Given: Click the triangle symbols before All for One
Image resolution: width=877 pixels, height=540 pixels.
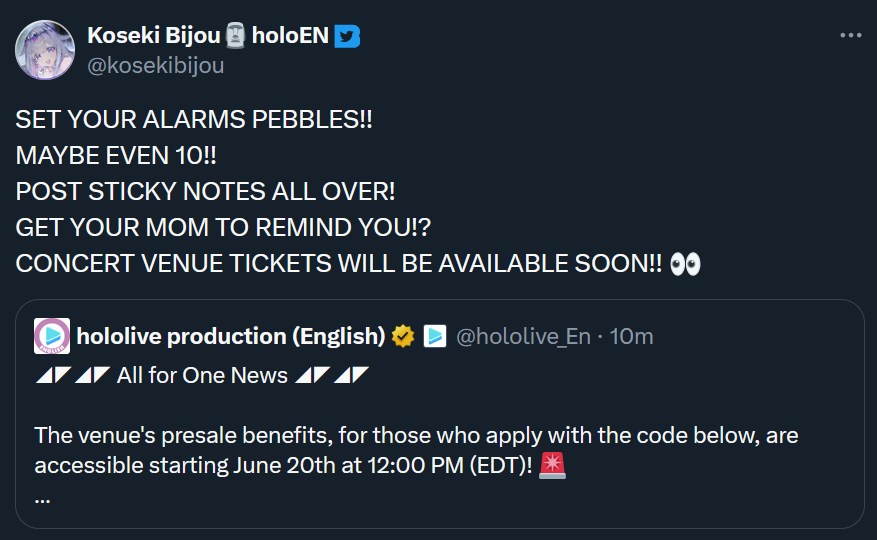Looking at the screenshot, I should point(71,377).
